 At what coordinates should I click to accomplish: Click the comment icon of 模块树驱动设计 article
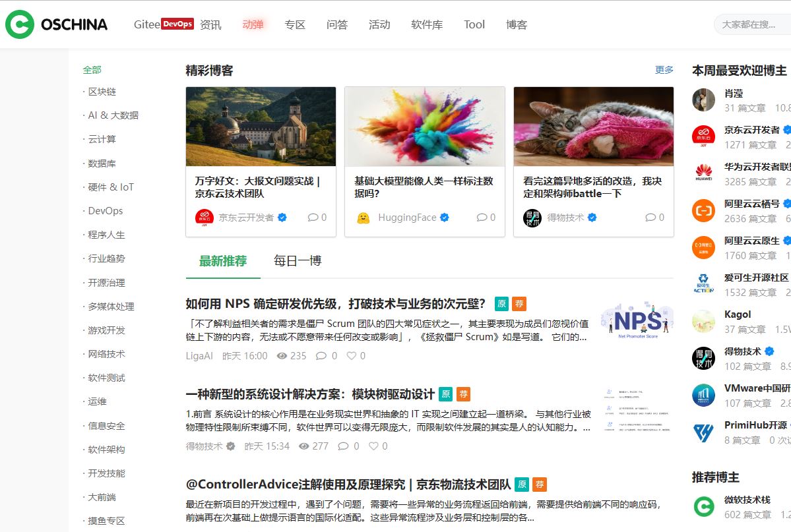click(x=343, y=446)
